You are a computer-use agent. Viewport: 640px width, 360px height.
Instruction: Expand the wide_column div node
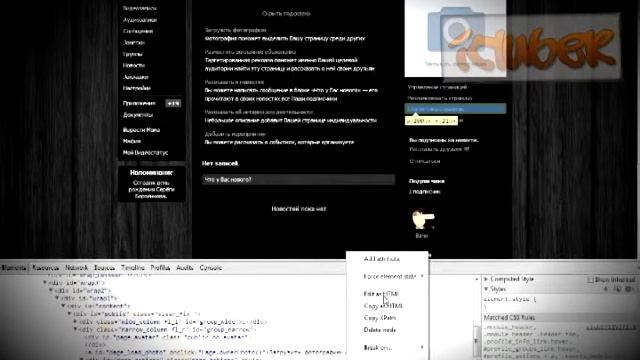click(x=76, y=322)
